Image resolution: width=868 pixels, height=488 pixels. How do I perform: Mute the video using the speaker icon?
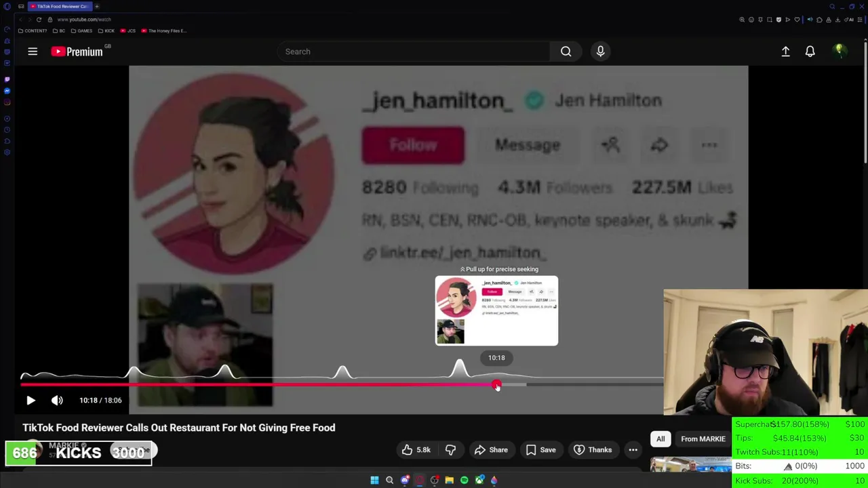[x=57, y=401]
